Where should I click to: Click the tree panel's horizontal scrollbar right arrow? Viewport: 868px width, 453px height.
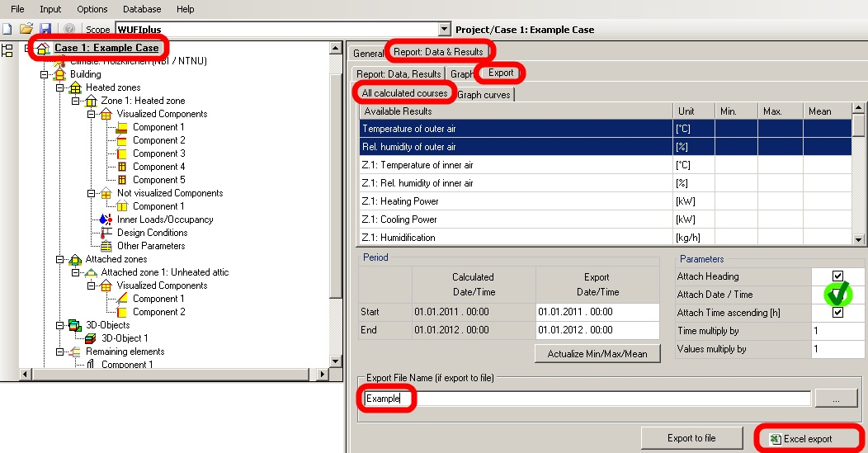coord(323,375)
